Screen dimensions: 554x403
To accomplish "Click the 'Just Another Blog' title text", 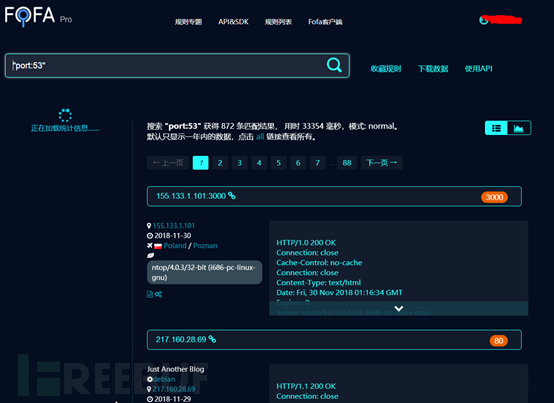I will pyautogui.click(x=176, y=369).
